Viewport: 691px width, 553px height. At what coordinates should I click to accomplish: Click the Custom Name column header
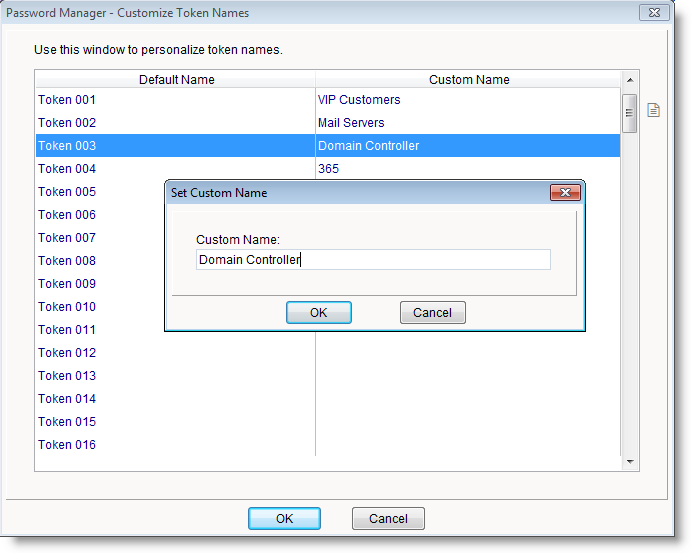(468, 80)
